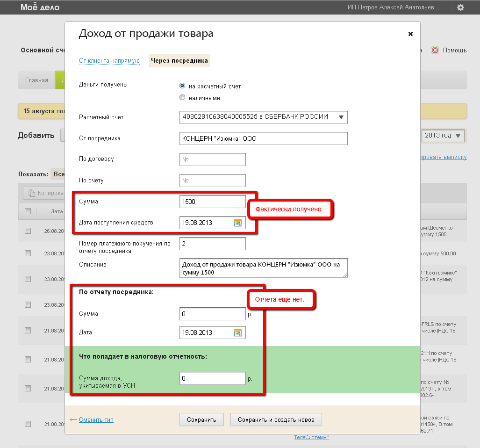Screen dimensions: 480x448
Task: Open calendar picker for funds receipt date
Action: 238,223
